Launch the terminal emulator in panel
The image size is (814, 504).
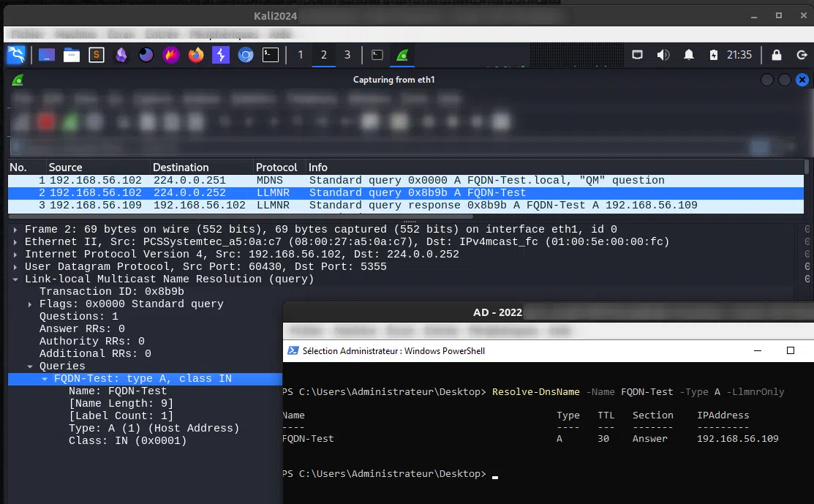click(x=271, y=55)
